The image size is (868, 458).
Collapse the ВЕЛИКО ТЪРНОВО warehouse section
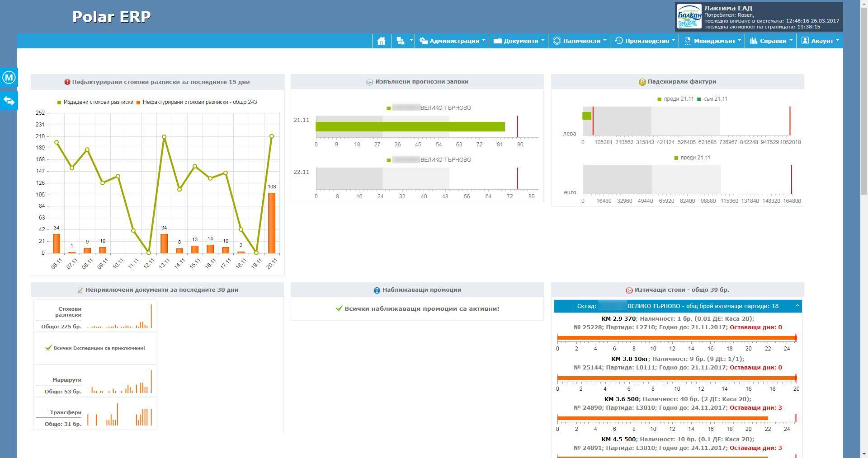[x=797, y=306]
